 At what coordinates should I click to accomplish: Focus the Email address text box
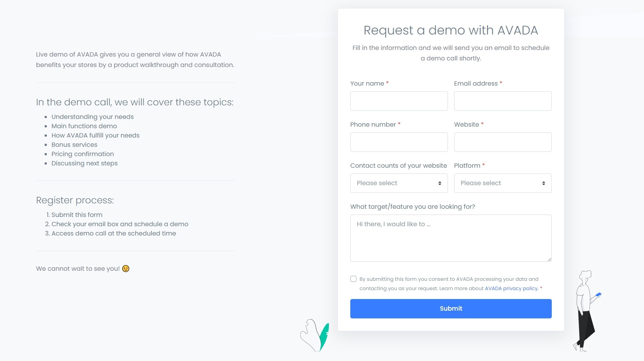[503, 101]
